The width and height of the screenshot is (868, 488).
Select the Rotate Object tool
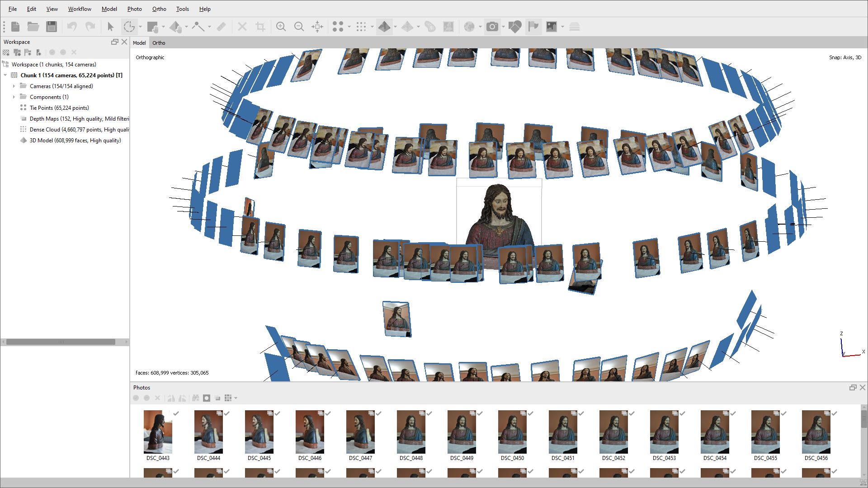[129, 27]
